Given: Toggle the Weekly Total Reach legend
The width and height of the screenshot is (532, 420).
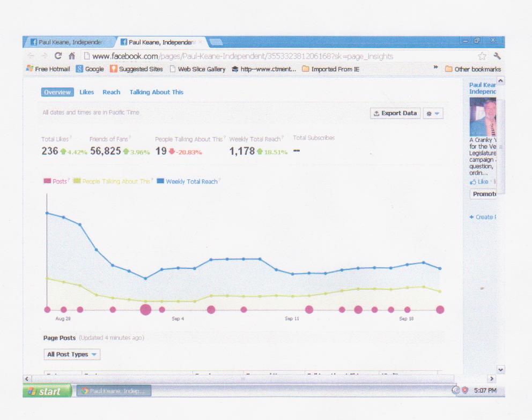Looking at the screenshot, I should coord(188,182).
